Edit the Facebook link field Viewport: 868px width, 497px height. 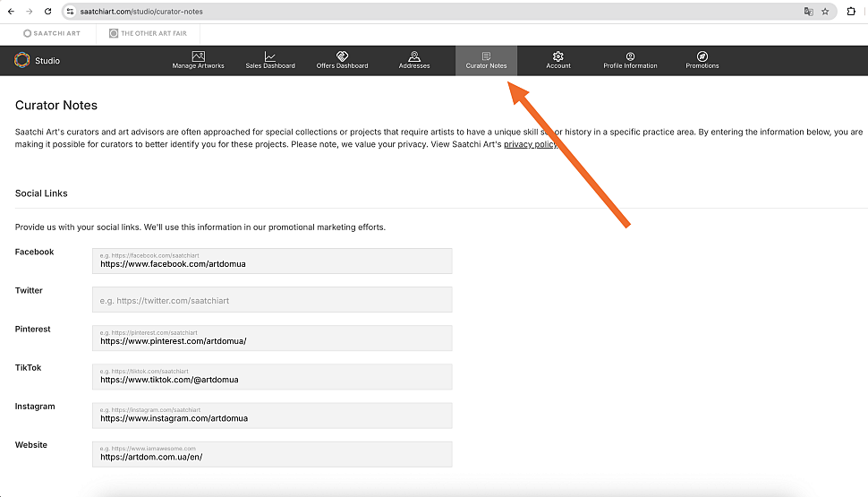coord(272,261)
